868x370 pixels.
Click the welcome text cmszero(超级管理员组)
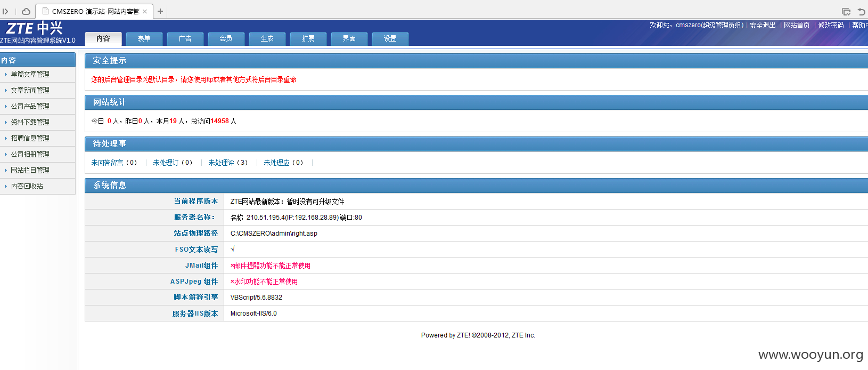710,25
